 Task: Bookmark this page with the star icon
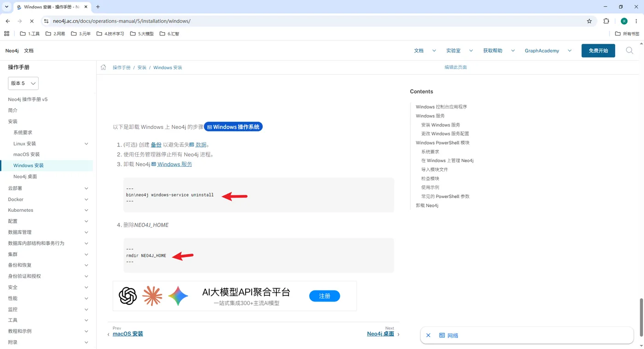point(589,21)
